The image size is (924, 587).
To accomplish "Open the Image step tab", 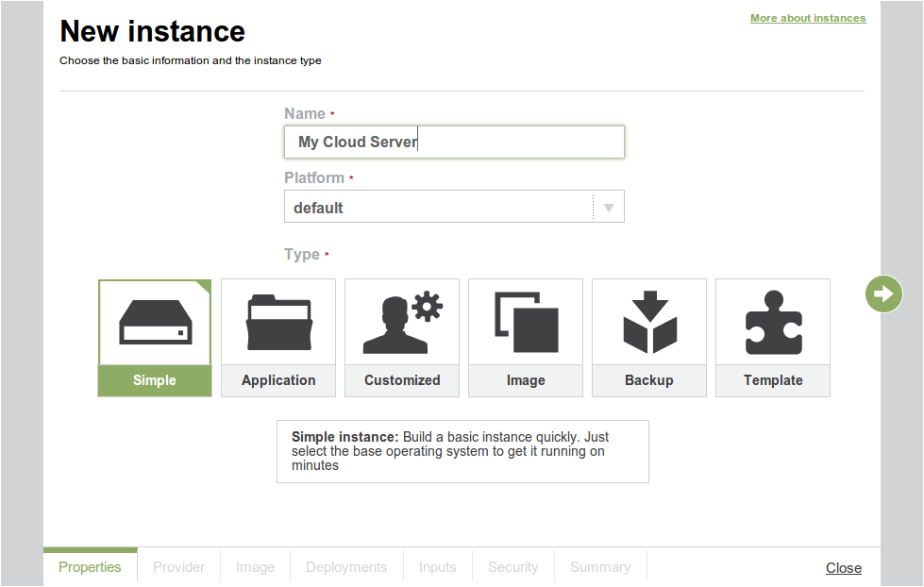I will (x=255, y=567).
